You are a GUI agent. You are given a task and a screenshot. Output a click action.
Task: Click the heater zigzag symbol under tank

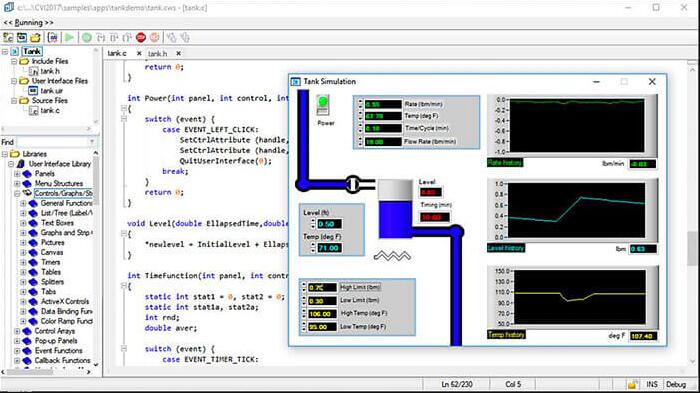click(392, 255)
